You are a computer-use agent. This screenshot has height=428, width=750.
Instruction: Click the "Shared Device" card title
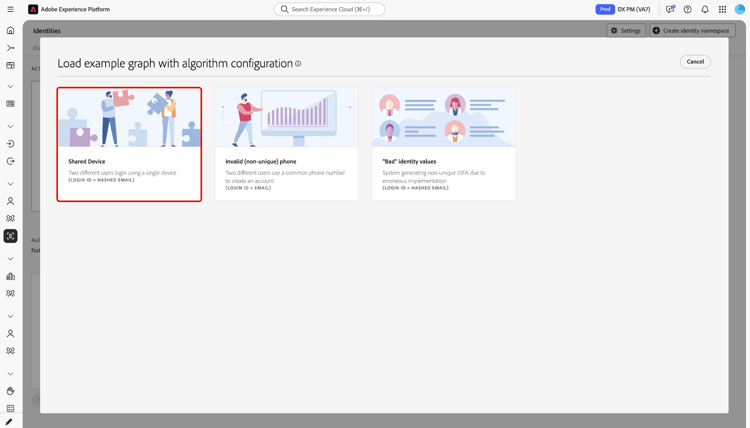pyautogui.click(x=87, y=162)
